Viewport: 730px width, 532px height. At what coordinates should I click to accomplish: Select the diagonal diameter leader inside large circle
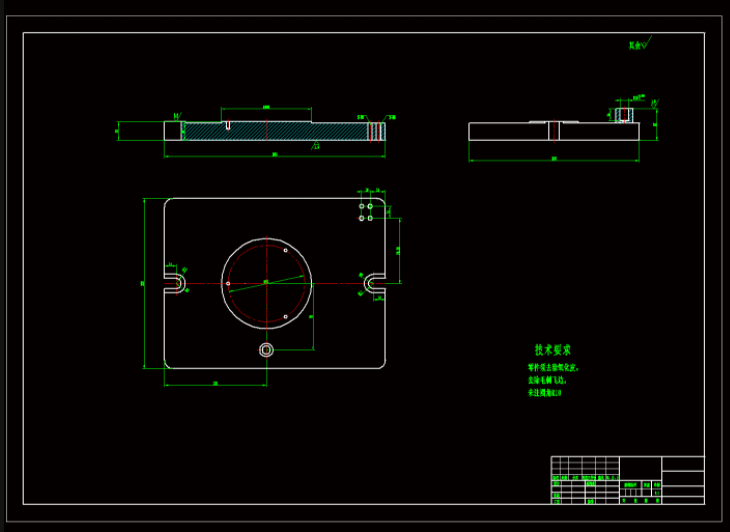(x=266, y=283)
